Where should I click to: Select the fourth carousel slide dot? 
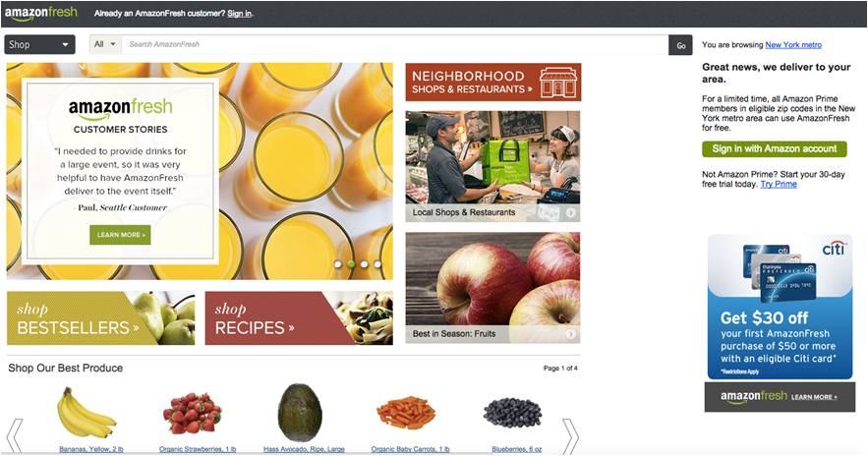click(377, 264)
